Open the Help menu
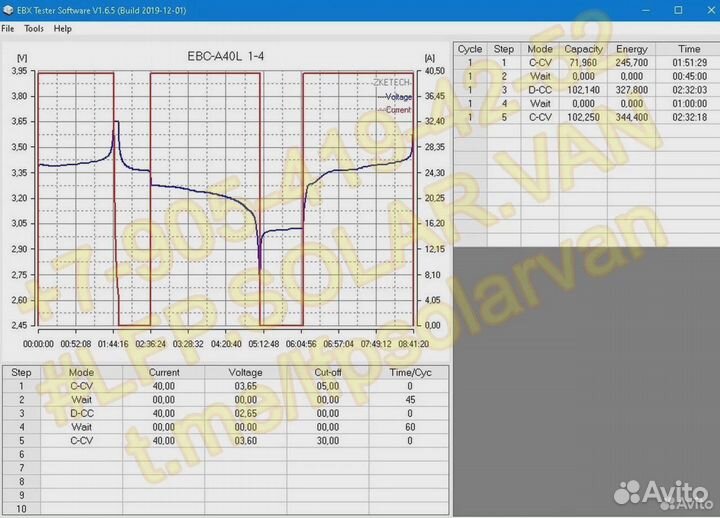Screen dimensions: 720x518 (62, 28)
